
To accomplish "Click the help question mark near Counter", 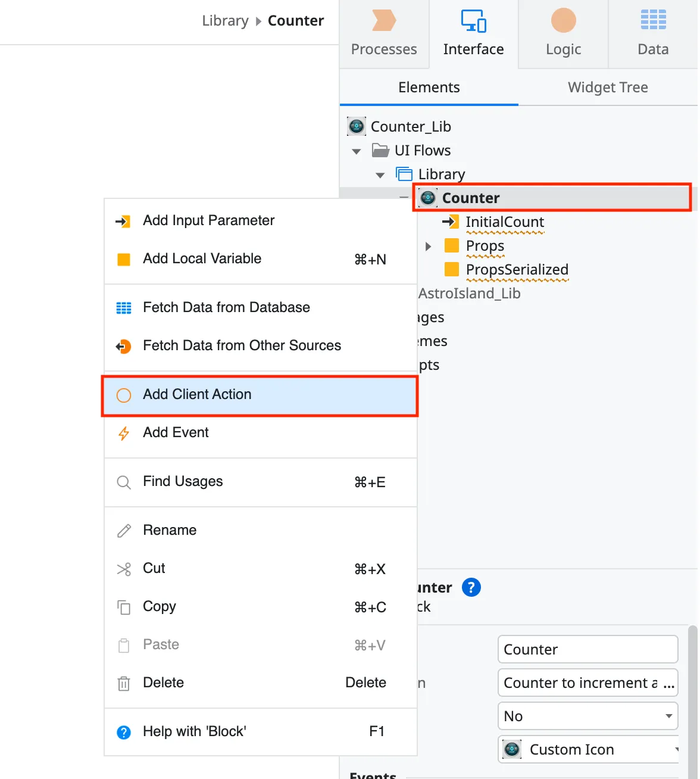I will [471, 587].
